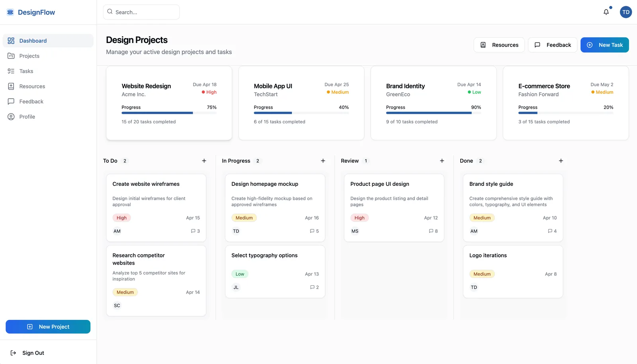Click High tag on Product page UI design

360,218
